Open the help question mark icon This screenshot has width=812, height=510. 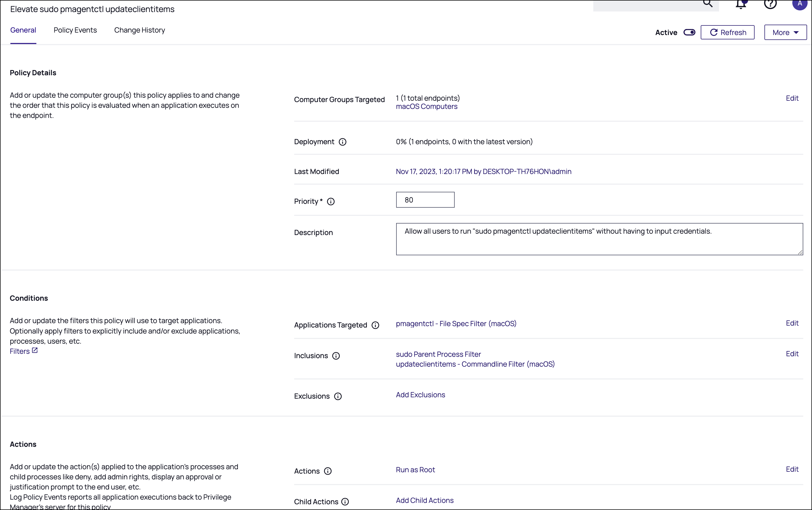770,3
